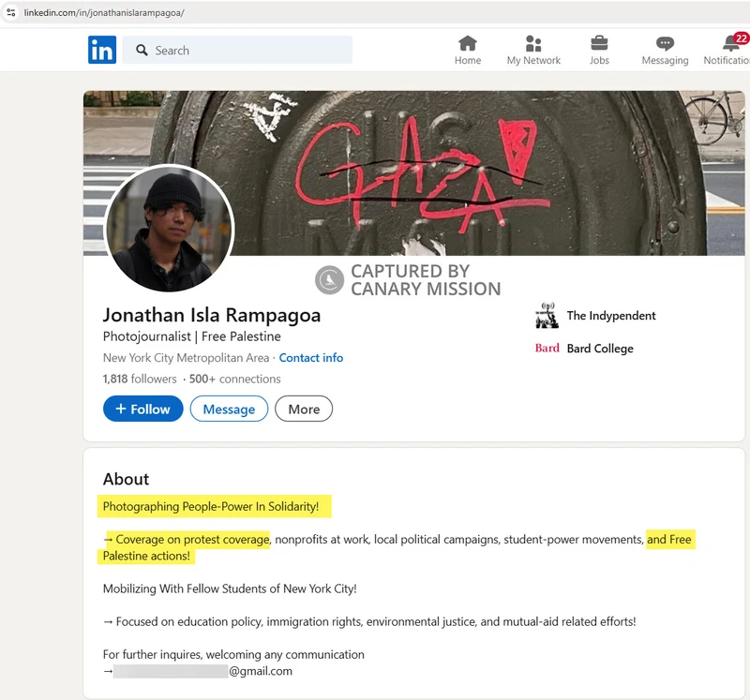Click the About section heading
Viewport: 750px width, 700px height.
[126, 479]
